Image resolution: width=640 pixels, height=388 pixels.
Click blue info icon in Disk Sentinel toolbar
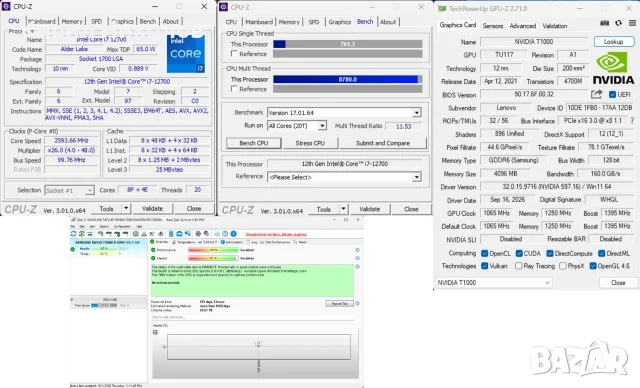233,234
